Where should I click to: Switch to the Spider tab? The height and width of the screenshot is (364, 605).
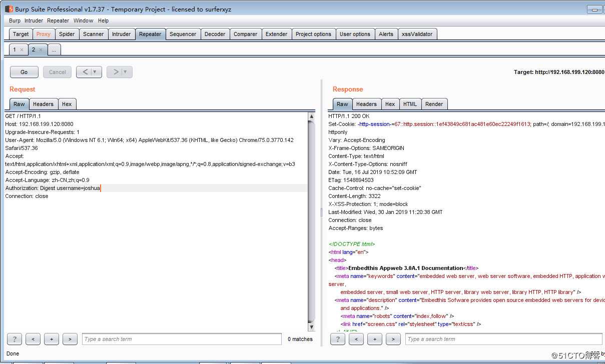point(67,34)
